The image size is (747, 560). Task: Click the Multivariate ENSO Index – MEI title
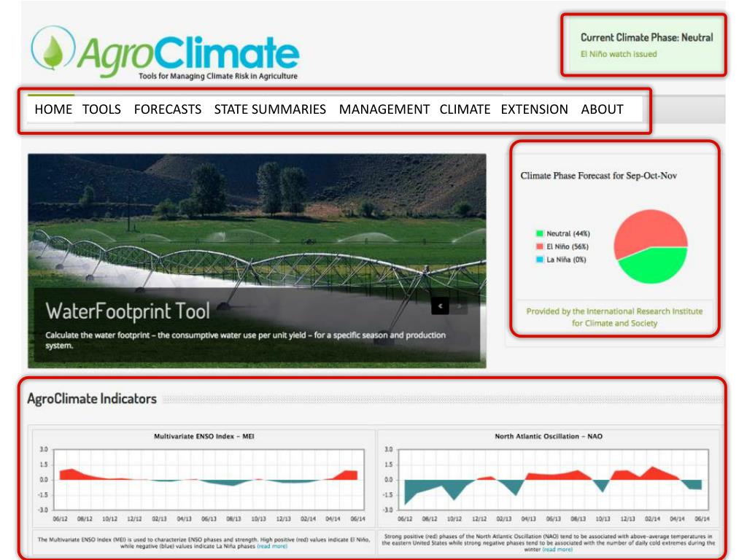(204, 436)
